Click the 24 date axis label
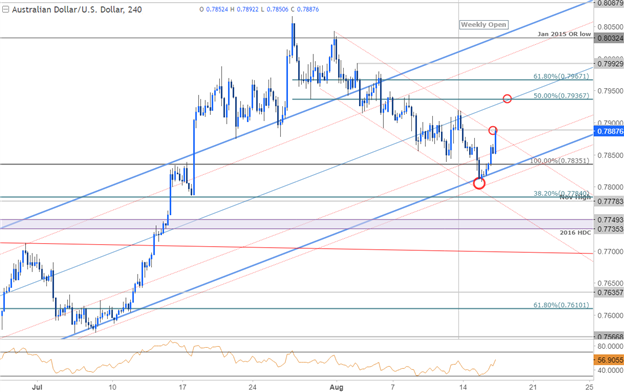Viewport: 624px width, 392px height. [252, 386]
